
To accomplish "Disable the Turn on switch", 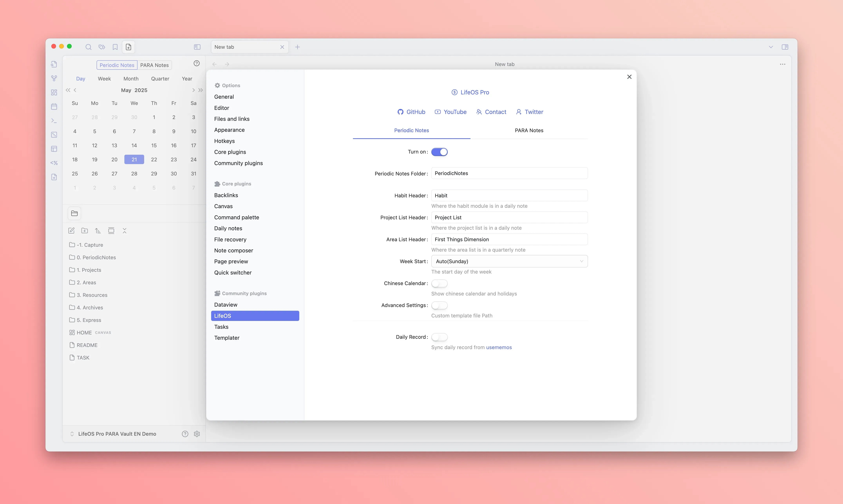I will click(x=439, y=152).
